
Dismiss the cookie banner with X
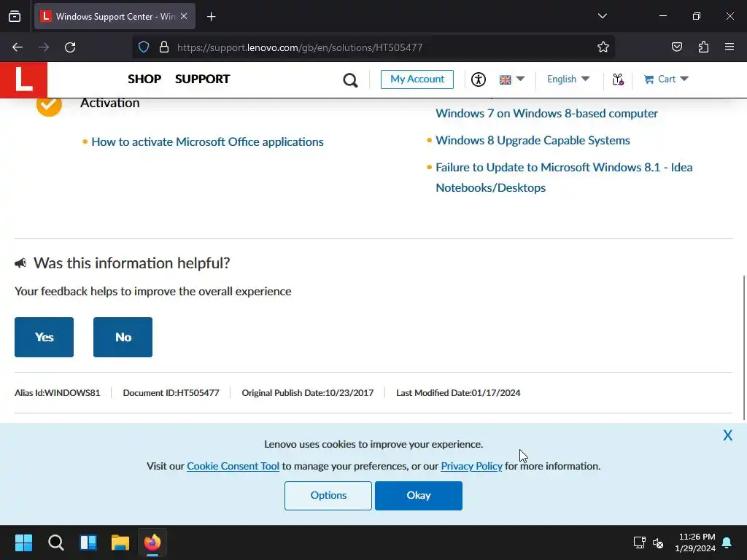(x=727, y=435)
